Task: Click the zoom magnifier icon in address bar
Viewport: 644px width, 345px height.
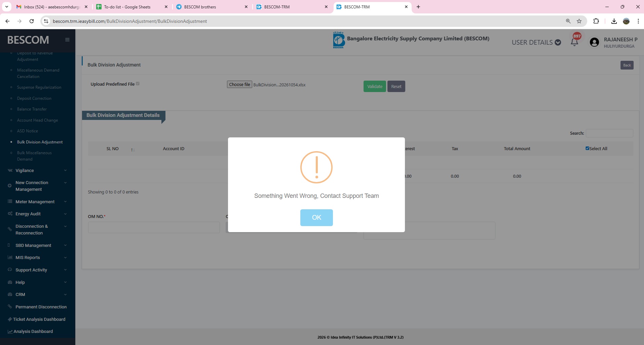Action: pos(568,21)
